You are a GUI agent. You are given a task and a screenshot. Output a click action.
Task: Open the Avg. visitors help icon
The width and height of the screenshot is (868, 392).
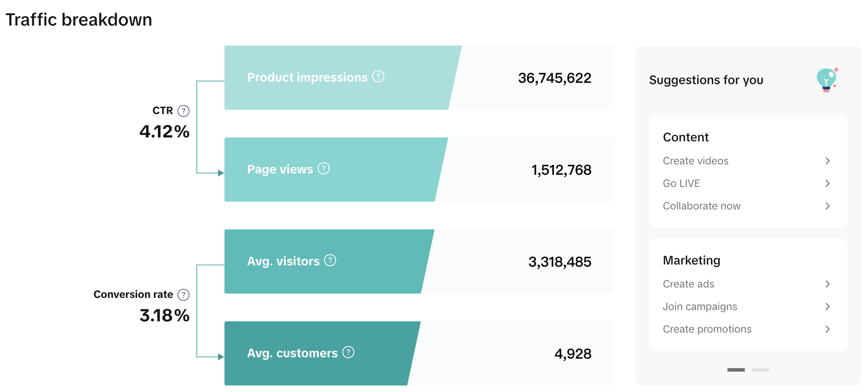[330, 261]
